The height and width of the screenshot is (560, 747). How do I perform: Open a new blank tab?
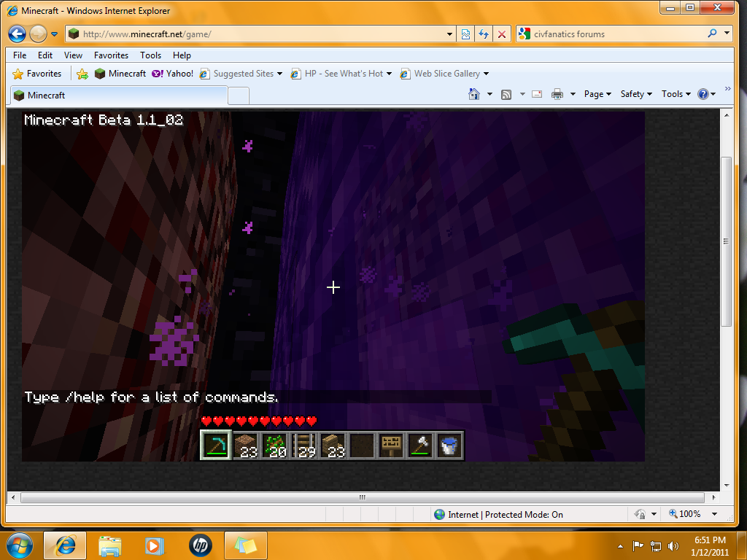pos(239,96)
